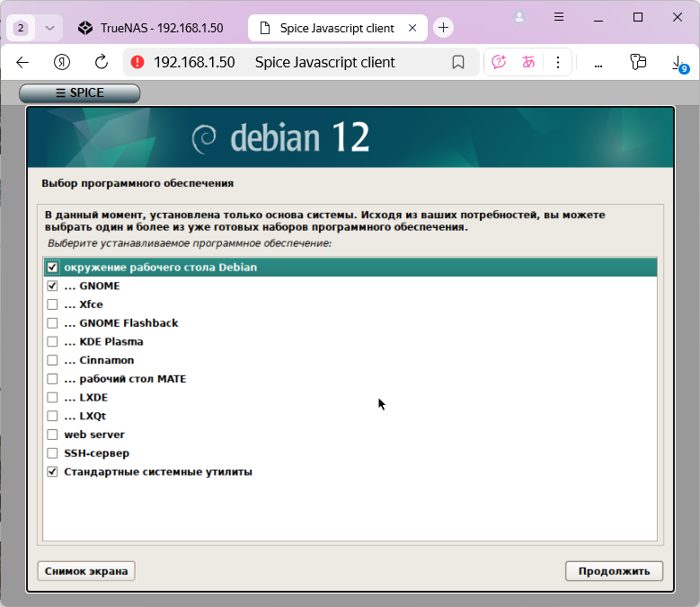Select the KDE Plasma checkbox
700x607 pixels.
tap(52, 341)
